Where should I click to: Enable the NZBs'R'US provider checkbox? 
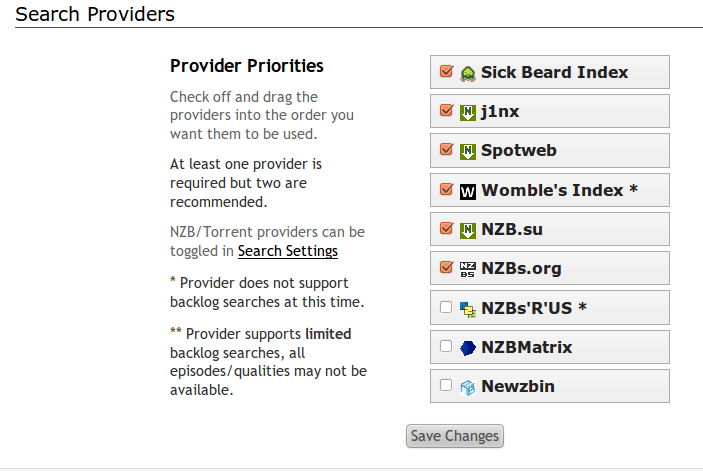[446, 308]
